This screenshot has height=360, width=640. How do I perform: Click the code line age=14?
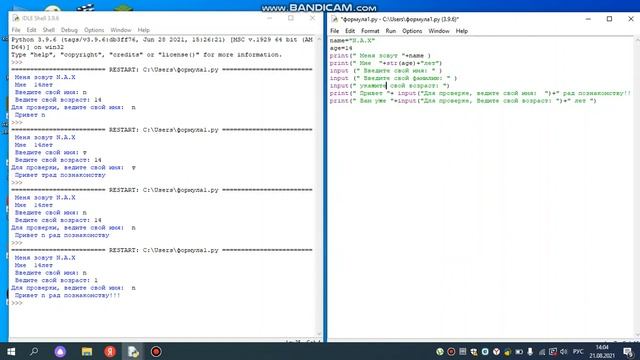[341, 48]
